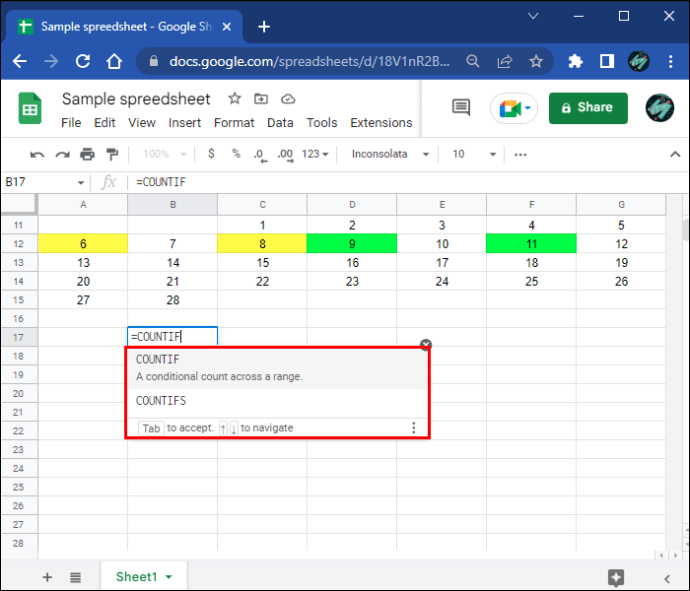Share this page icon in address bar
This screenshot has width=690, height=591.
point(505,61)
